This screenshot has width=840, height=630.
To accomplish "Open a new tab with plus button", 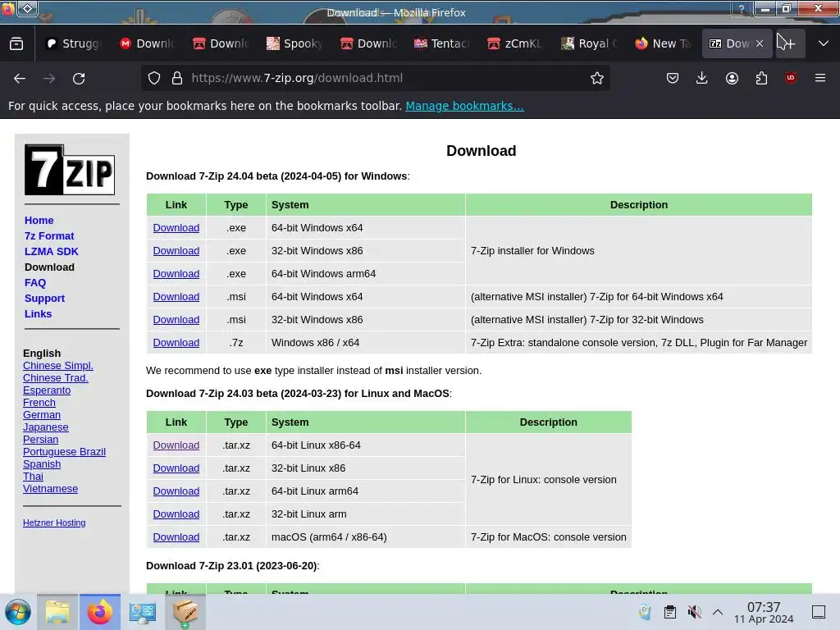I will pyautogui.click(x=790, y=43).
